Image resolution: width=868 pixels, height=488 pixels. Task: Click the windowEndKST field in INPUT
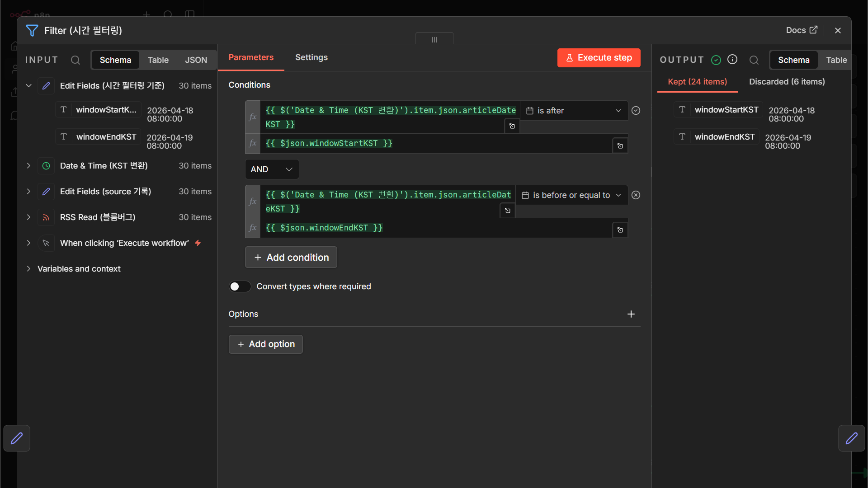[99, 137]
